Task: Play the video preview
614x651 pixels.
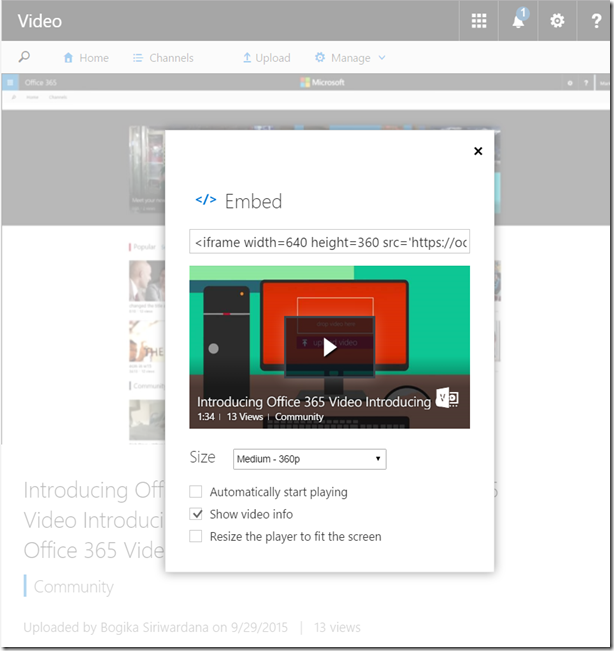Action: point(330,347)
